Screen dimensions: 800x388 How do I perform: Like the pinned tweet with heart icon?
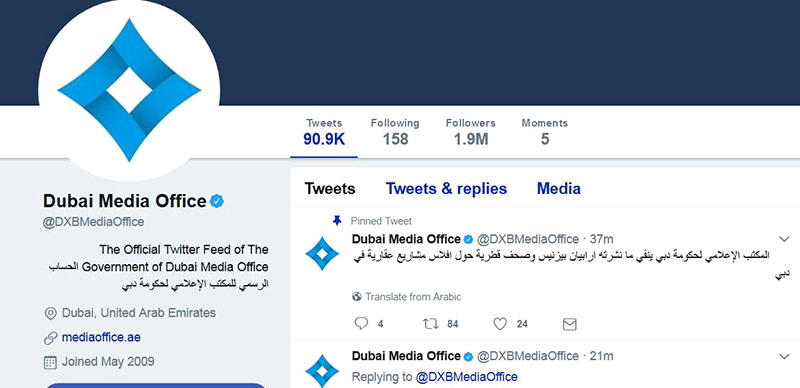(500, 324)
